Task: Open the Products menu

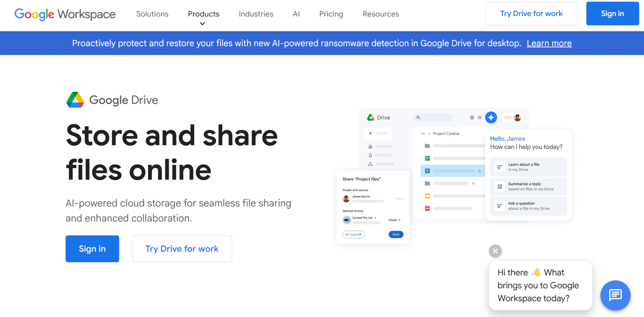Action: click(x=204, y=14)
